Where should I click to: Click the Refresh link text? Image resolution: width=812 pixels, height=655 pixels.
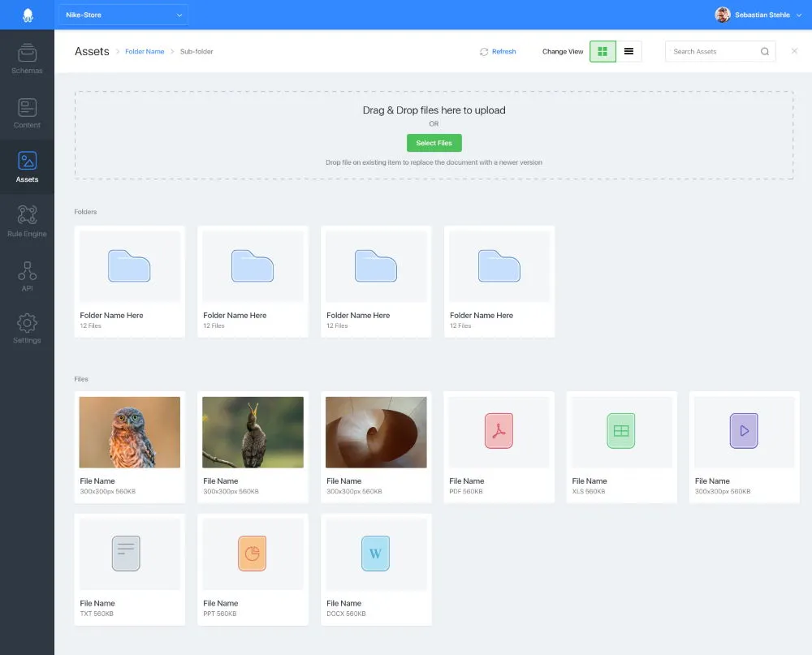504,51
